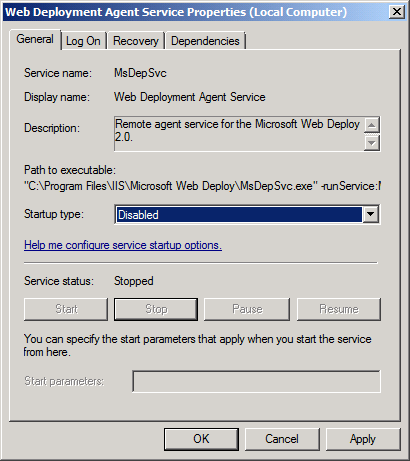
Task: Click the description scroll up arrow
Action: (371, 125)
